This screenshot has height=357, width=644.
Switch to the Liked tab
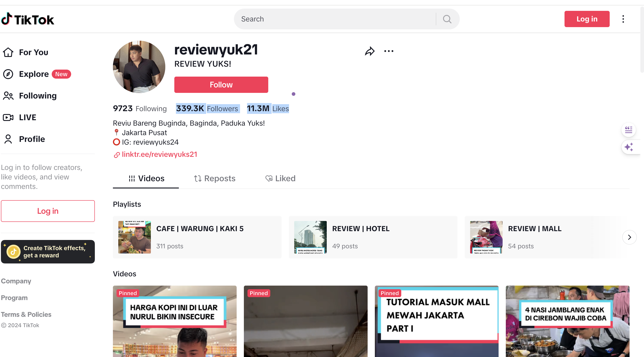point(280,178)
